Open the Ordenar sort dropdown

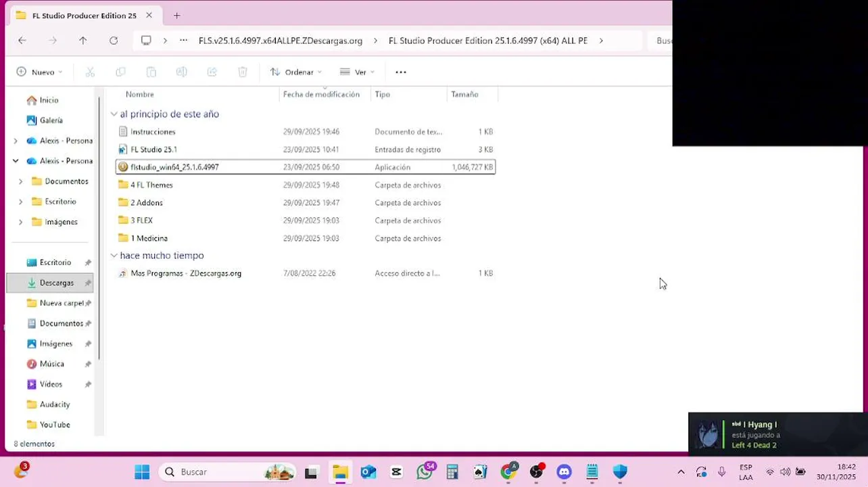(x=296, y=72)
